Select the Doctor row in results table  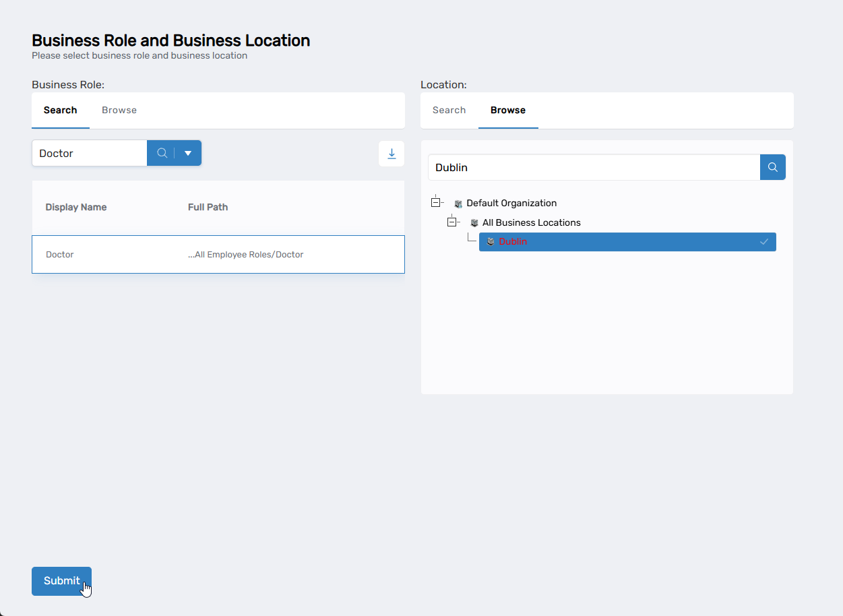tap(218, 254)
